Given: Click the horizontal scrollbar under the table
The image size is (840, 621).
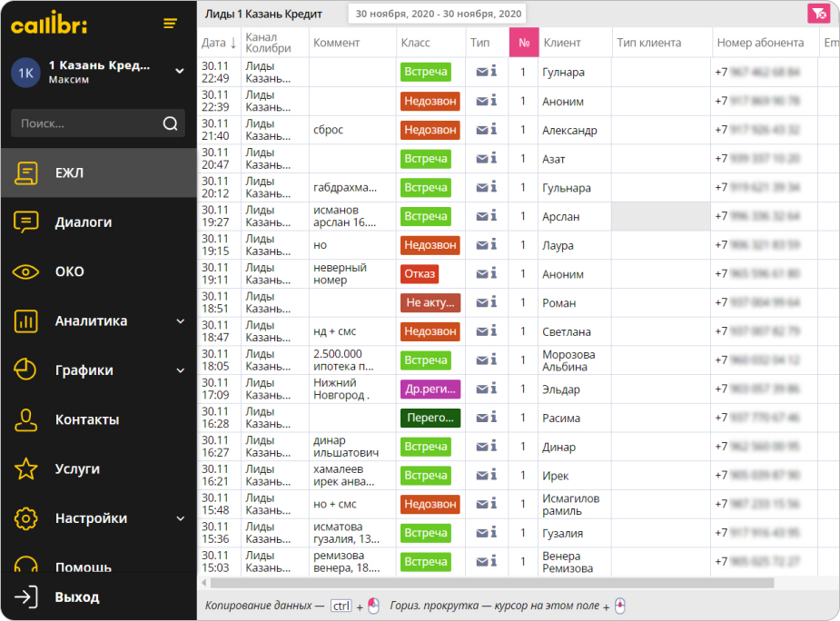Looking at the screenshot, I should (490, 583).
